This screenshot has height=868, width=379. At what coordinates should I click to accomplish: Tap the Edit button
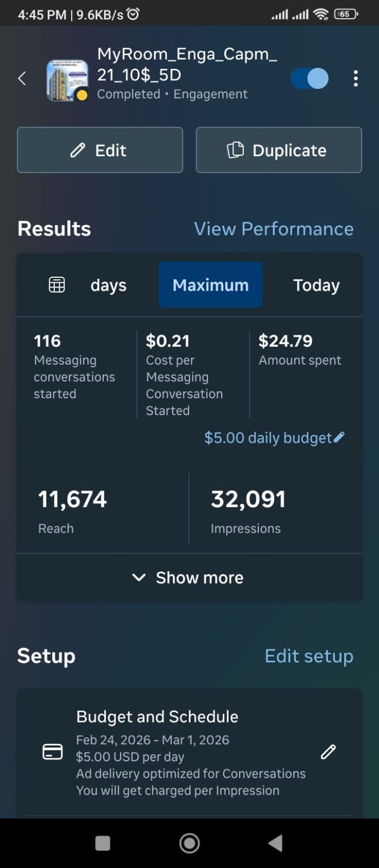pyautogui.click(x=100, y=150)
